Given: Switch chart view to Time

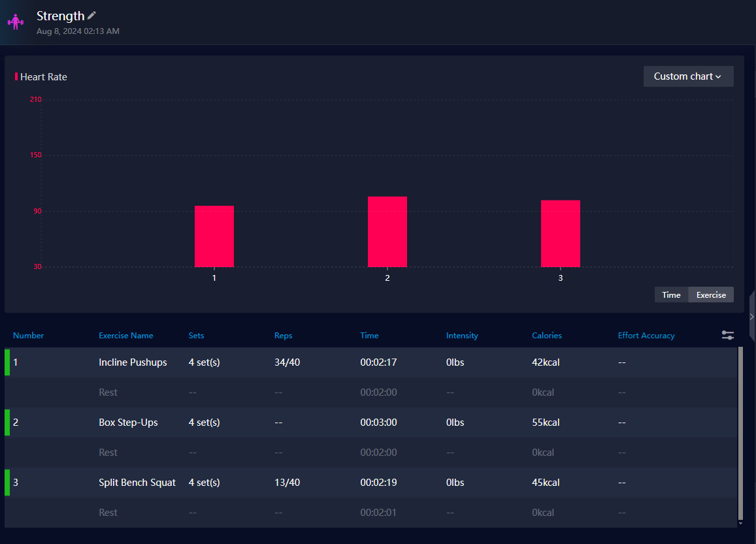Looking at the screenshot, I should point(671,295).
